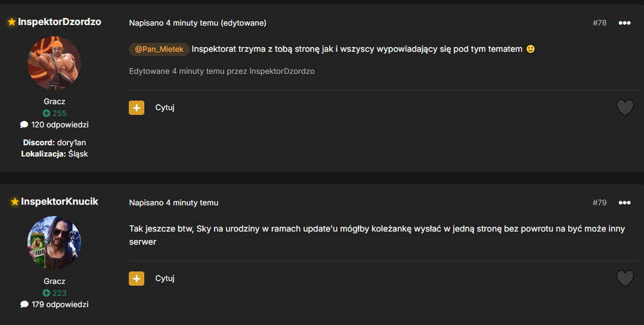Click Cytuj under InspektorKnucik's post
644x325 pixels.
(165, 278)
